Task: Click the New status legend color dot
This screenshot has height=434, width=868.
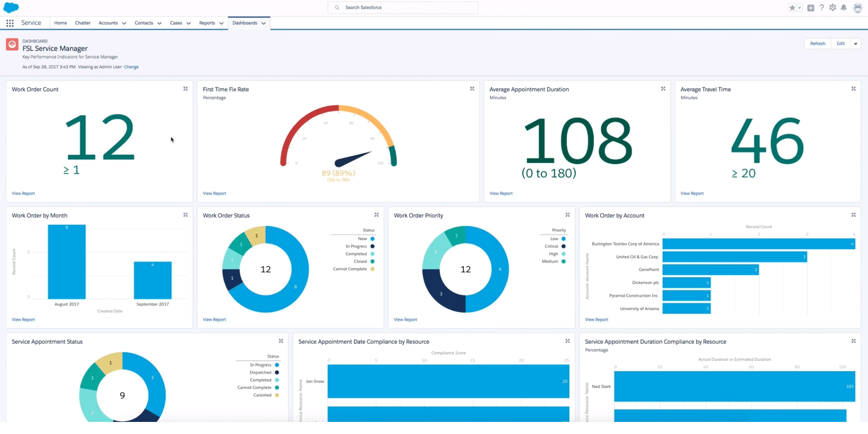Action: pyautogui.click(x=372, y=239)
